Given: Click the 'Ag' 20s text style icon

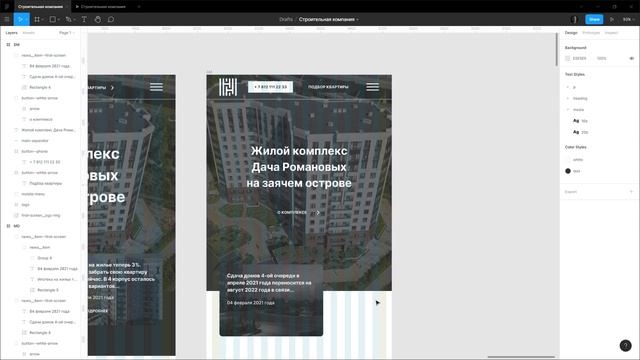Looking at the screenshot, I should (576, 132).
